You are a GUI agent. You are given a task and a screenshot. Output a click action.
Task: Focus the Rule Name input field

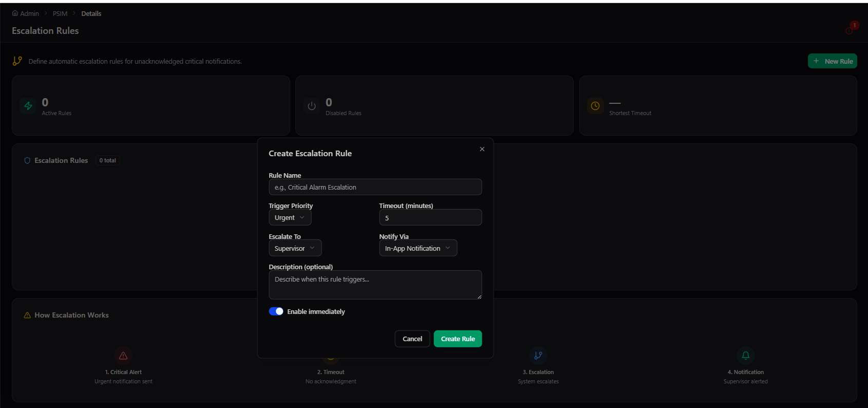375,187
